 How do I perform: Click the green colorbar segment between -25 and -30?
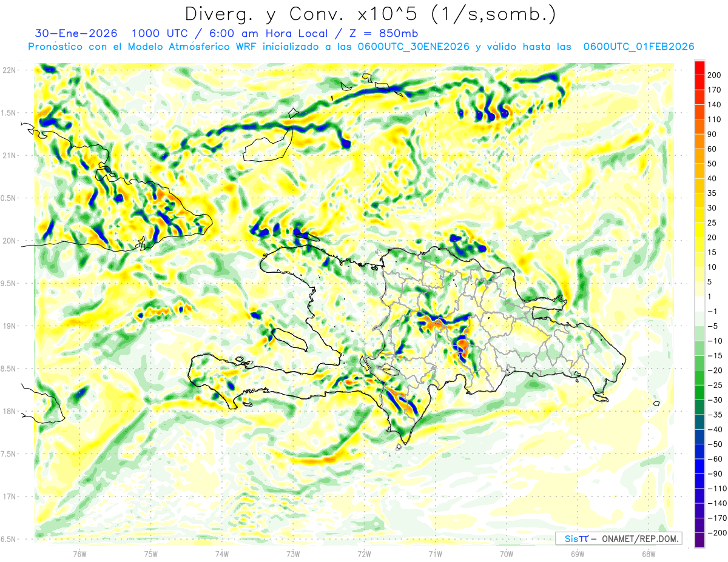tap(699, 393)
